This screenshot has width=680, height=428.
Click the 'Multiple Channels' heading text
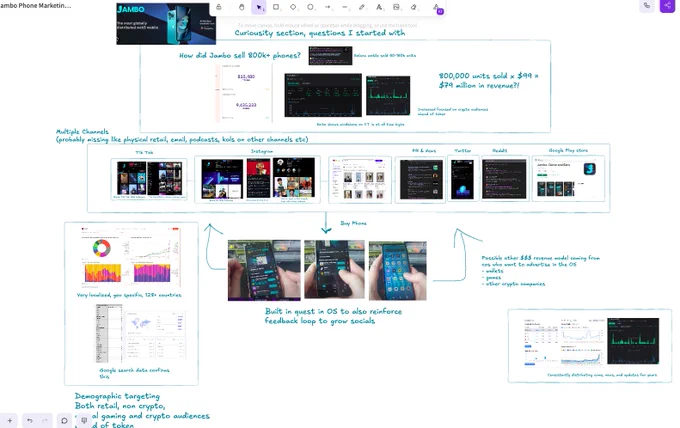pos(82,131)
